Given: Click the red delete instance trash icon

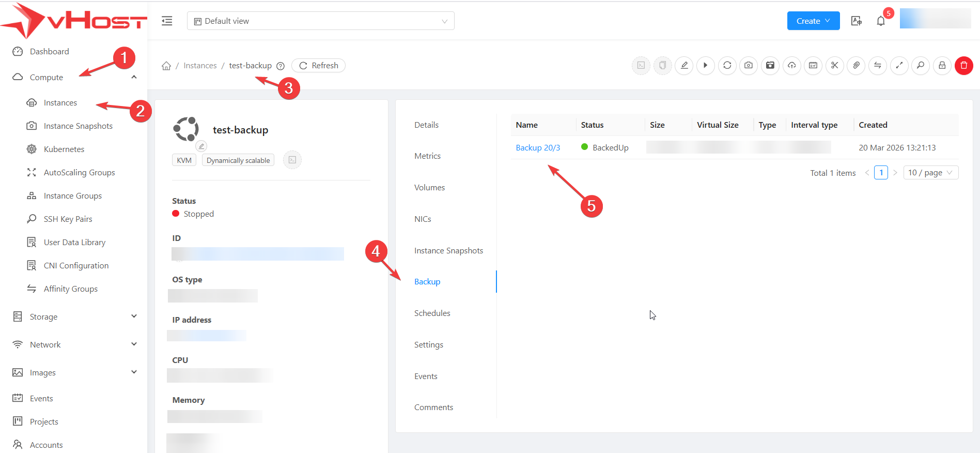Looking at the screenshot, I should 963,66.
